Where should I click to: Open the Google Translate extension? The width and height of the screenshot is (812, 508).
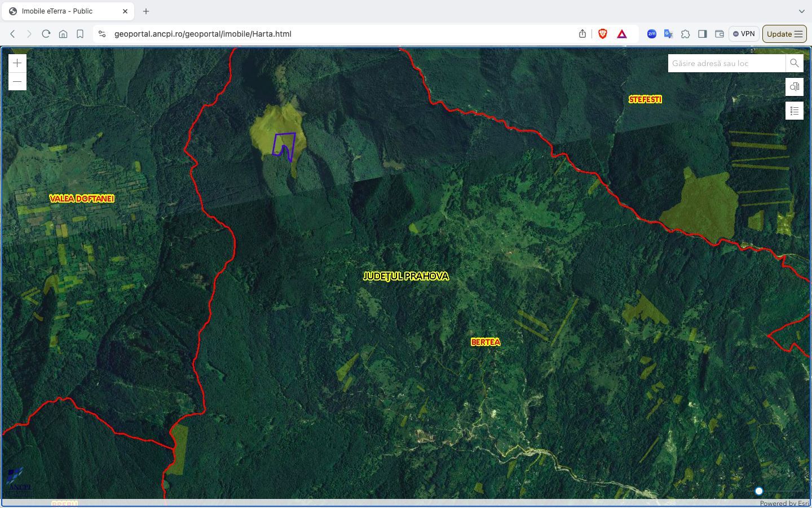coord(669,34)
